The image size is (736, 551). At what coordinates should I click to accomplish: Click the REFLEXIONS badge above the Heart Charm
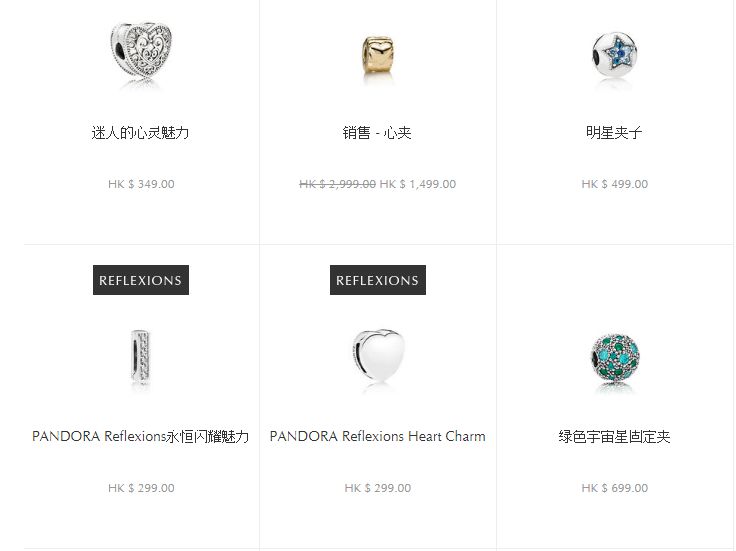pos(378,280)
